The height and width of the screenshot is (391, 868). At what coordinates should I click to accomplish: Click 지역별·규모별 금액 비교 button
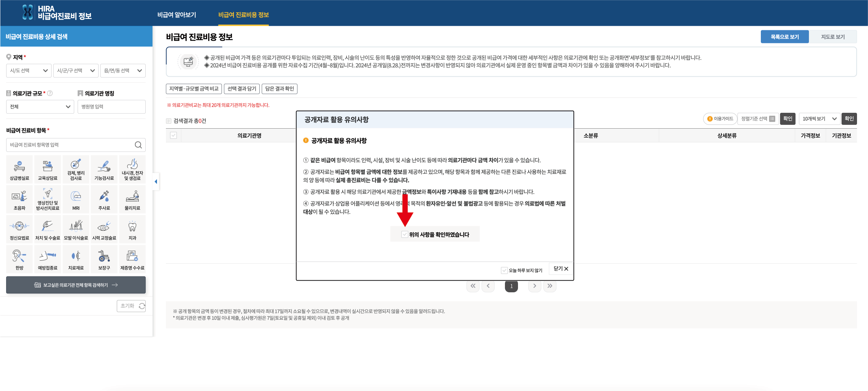click(194, 89)
